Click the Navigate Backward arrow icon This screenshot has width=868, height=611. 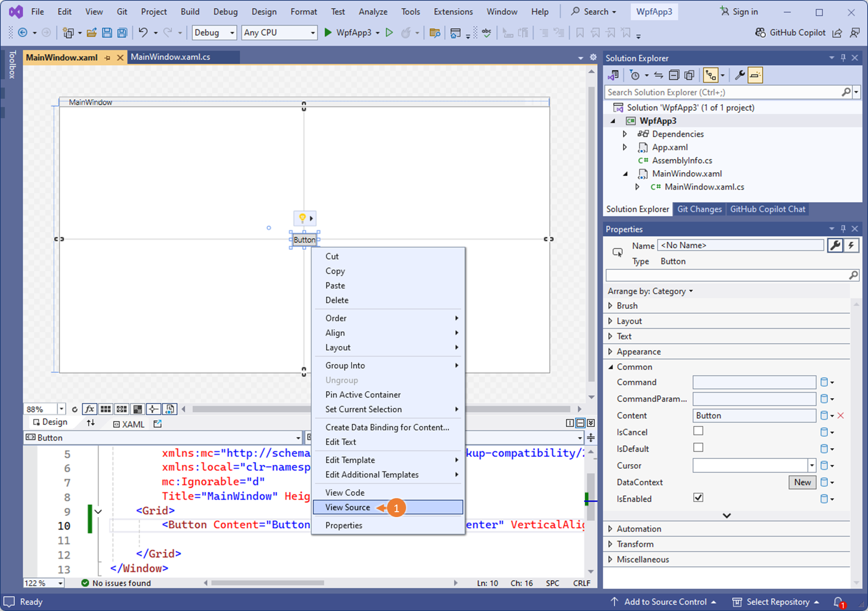(x=23, y=33)
